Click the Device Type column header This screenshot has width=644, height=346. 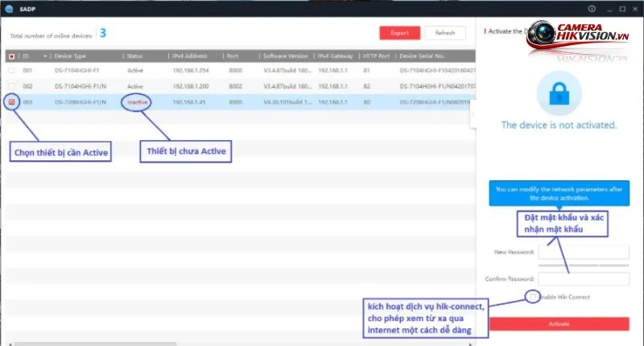pyautogui.click(x=70, y=56)
